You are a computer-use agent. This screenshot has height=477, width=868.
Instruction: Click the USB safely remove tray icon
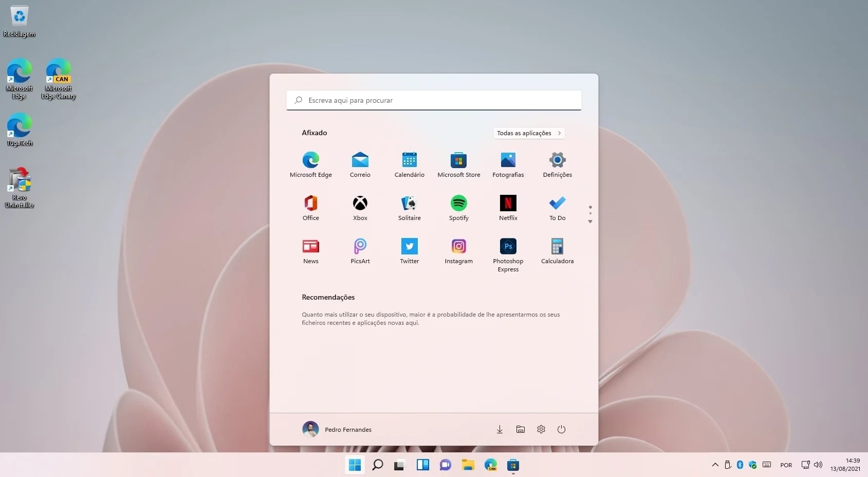[x=728, y=465]
